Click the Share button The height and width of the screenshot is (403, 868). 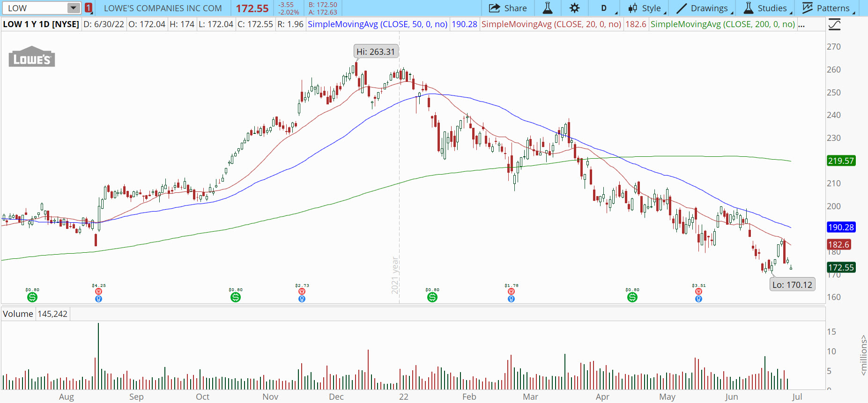point(508,8)
